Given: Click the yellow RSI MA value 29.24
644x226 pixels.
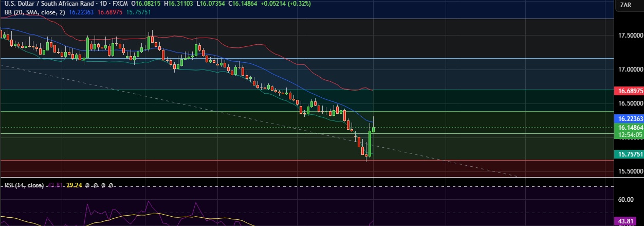Looking at the screenshot, I should point(74,185).
